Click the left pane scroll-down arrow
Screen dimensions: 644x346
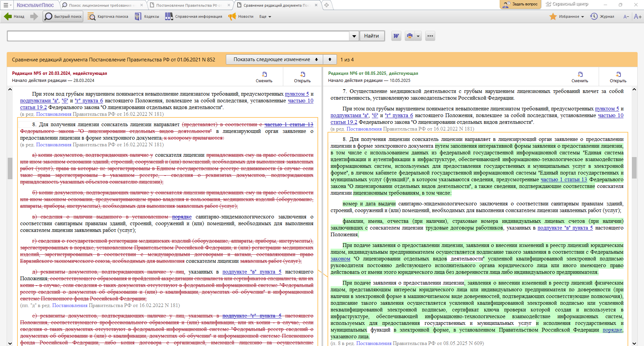click(10, 343)
